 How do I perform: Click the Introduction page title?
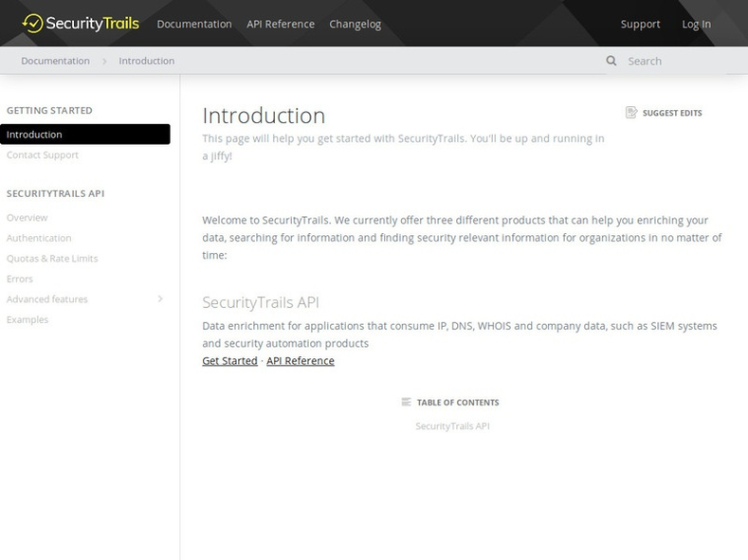point(264,116)
